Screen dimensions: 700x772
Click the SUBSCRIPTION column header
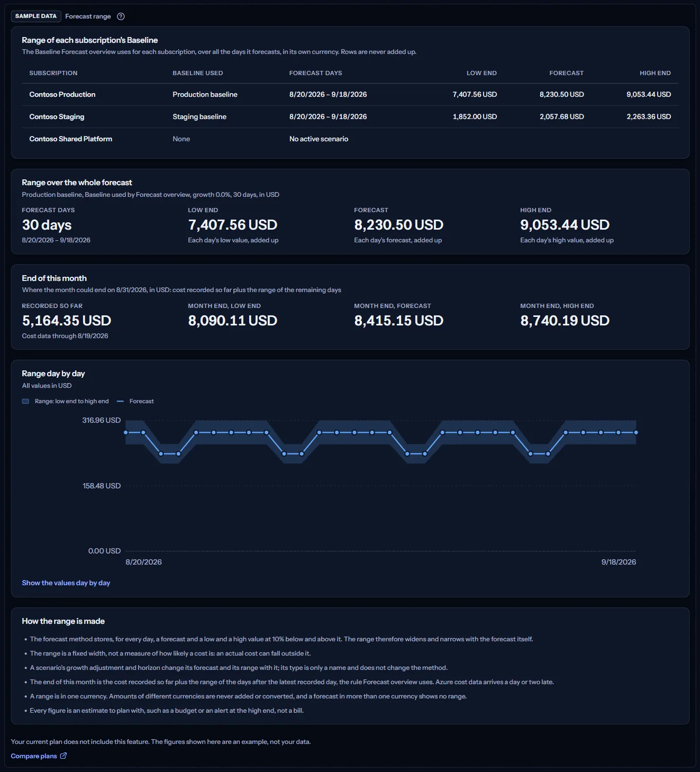53,73
